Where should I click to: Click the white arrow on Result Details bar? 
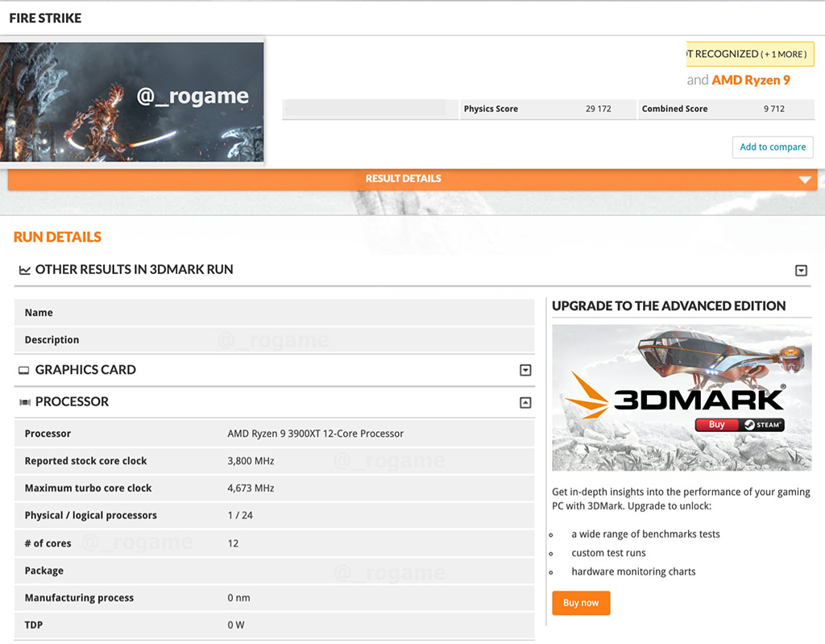pos(804,180)
